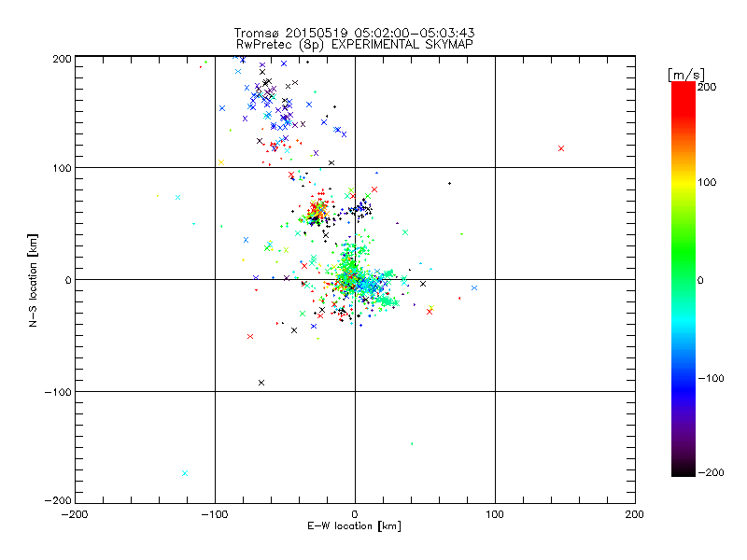The image size is (747, 560).
Task: Click the "N-S location [km]" axis label
Action: pyautogui.click(x=33, y=281)
